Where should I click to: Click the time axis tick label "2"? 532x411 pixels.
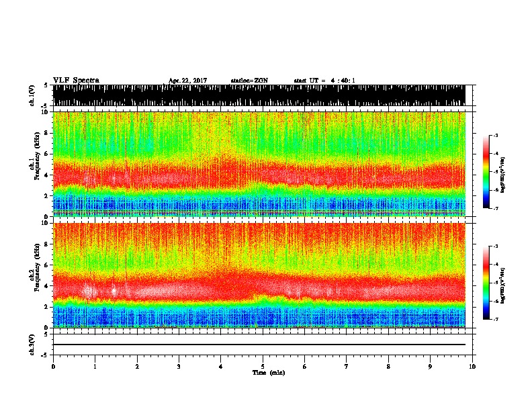click(x=137, y=367)
